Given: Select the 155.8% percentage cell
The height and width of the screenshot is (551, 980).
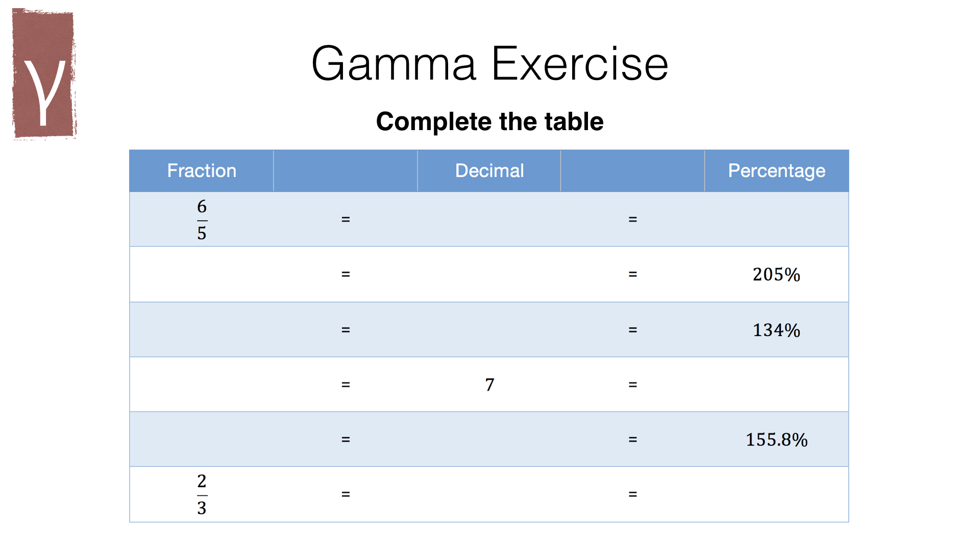Looking at the screenshot, I should (x=776, y=439).
